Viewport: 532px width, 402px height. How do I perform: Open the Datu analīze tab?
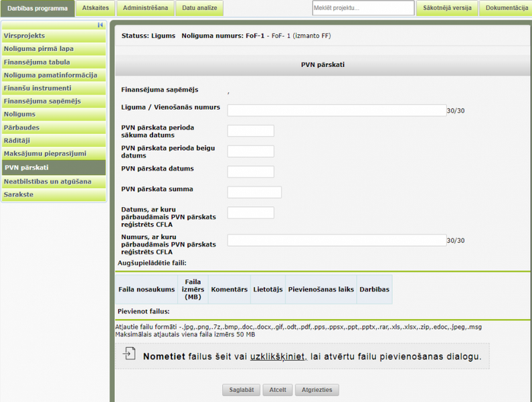(199, 8)
